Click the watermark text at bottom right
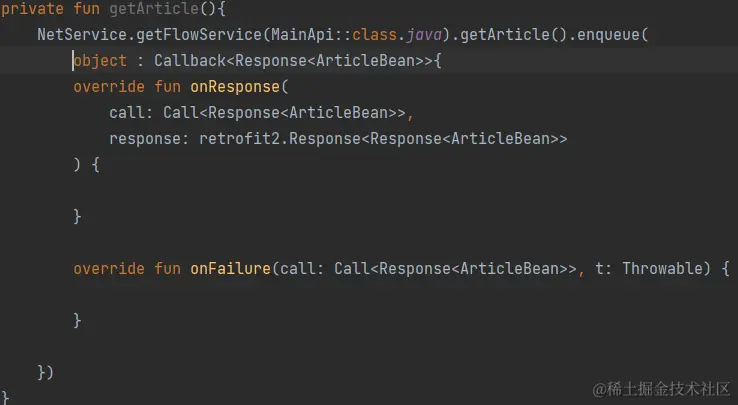 tap(661, 389)
